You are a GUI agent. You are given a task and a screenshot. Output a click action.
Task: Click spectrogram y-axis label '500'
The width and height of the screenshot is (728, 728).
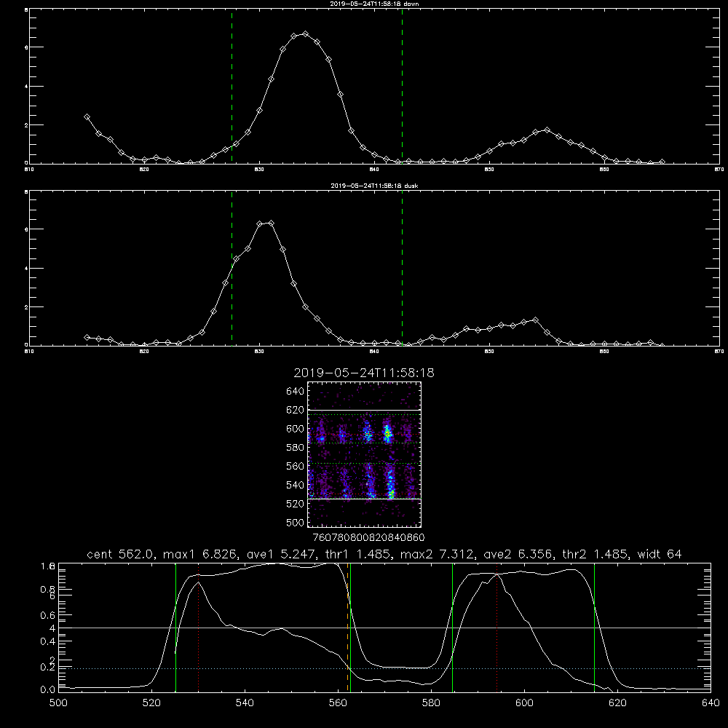296,522
